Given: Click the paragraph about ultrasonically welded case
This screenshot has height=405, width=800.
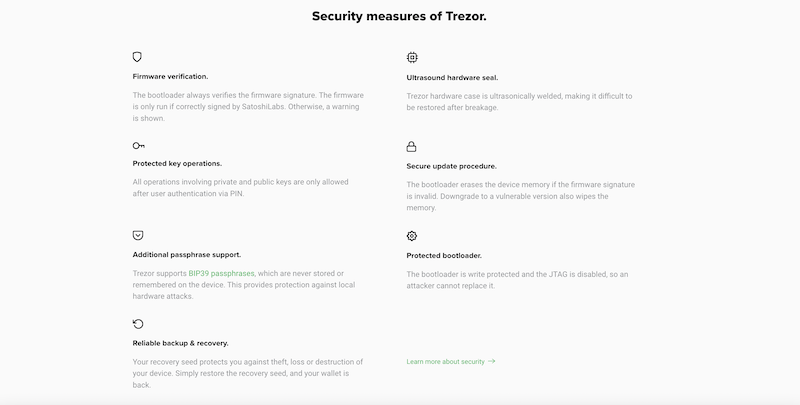Looking at the screenshot, I should click(x=519, y=102).
